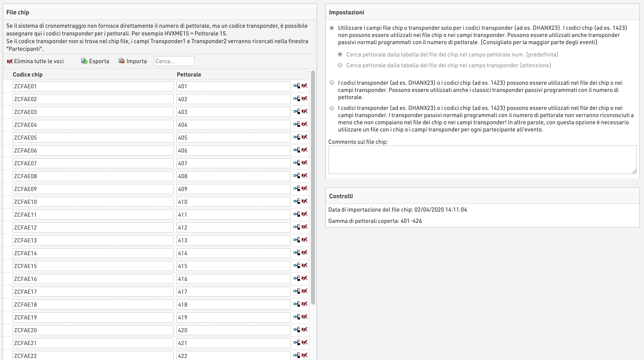Click the Cerca search field
This screenshot has width=644, height=360.
click(x=174, y=61)
